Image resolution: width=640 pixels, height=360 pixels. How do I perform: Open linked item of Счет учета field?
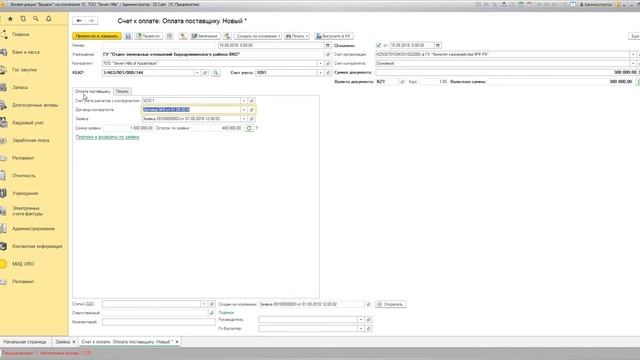click(x=328, y=73)
